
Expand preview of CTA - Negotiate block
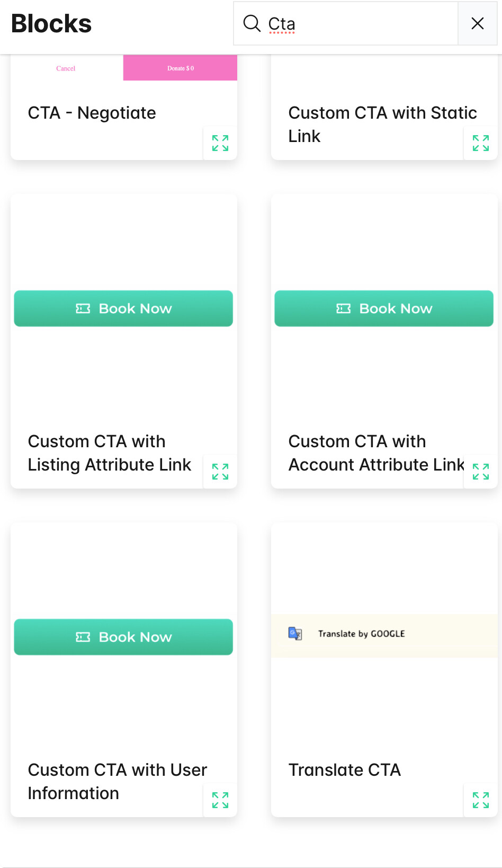tap(220, 143)
